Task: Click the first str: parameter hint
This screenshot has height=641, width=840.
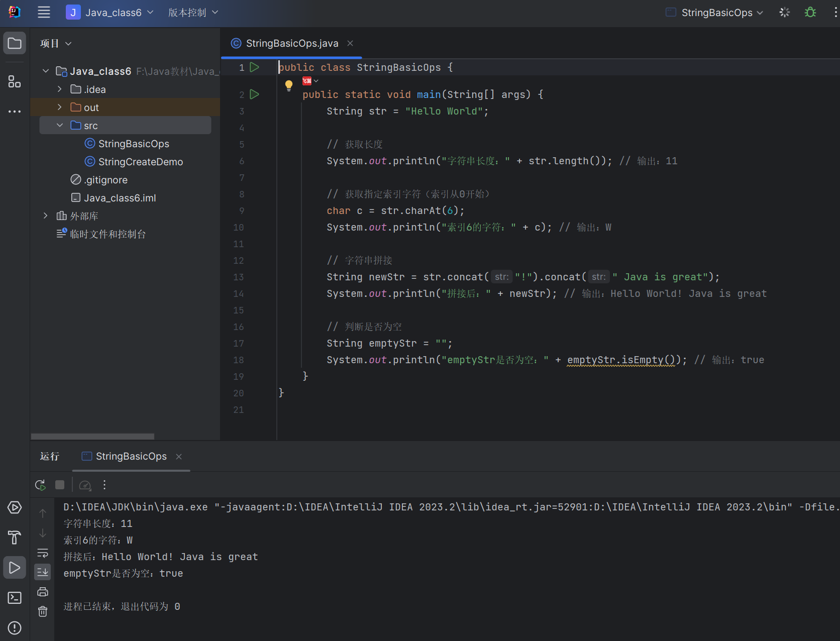Action: 501,277
